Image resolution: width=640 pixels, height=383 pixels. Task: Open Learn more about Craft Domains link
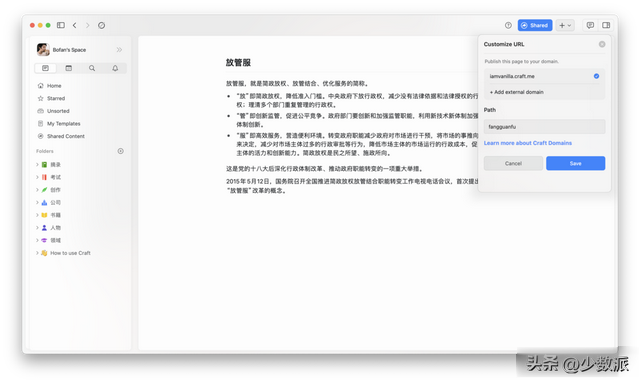click(527, 143)
